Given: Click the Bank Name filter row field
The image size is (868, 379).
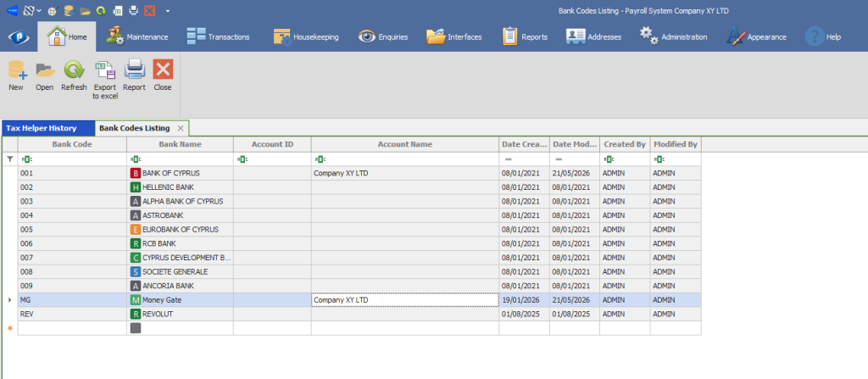Looking at the screenshot, I should (180, 159).
